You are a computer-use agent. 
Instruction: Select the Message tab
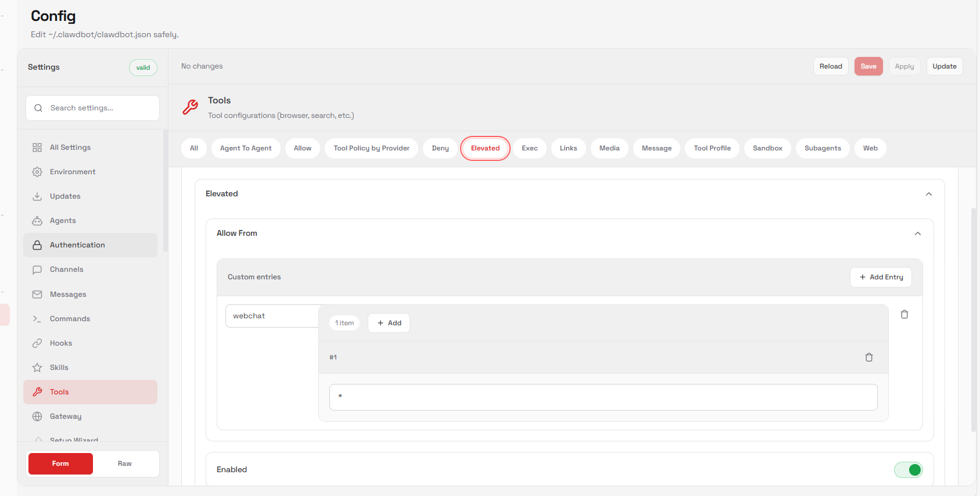[x=657, y=148]
